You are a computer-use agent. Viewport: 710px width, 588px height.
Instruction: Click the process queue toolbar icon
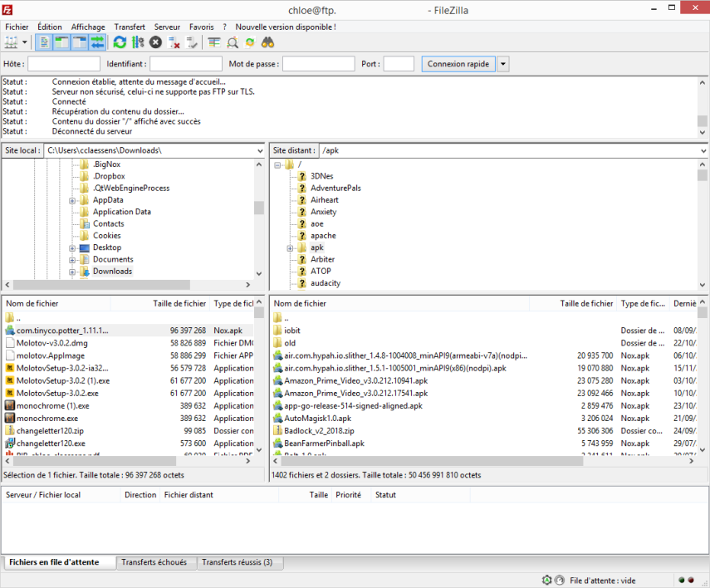click(138, 42)
